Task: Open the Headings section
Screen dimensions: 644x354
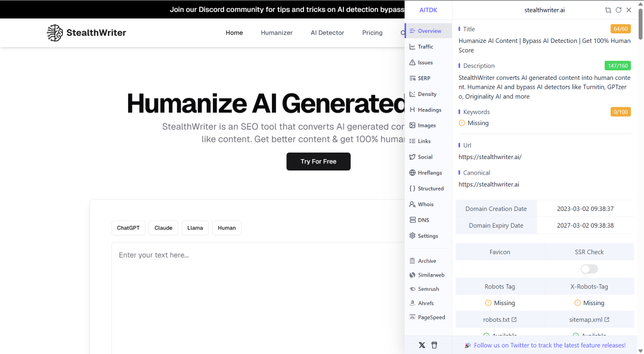Action: coord(428,110)
